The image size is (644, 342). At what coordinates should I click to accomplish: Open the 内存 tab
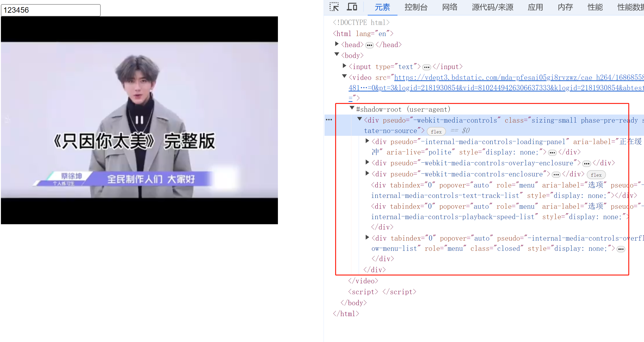click(x=565, y=7)
